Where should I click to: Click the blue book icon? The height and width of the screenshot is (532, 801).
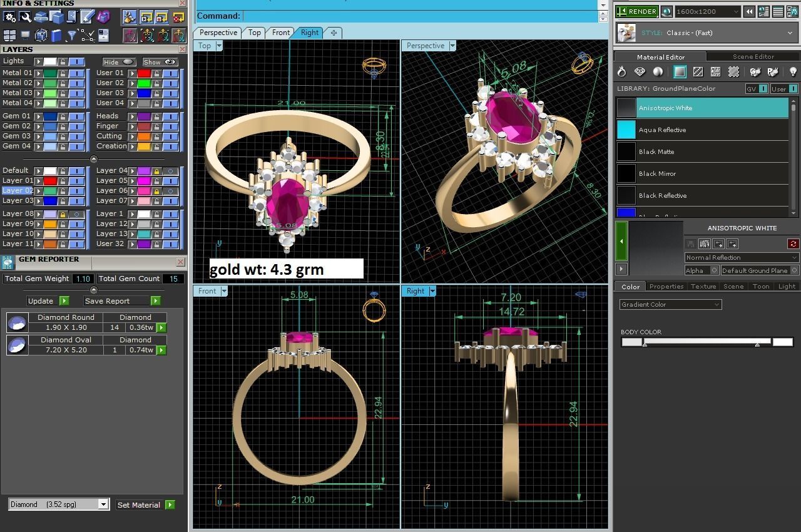56,36
